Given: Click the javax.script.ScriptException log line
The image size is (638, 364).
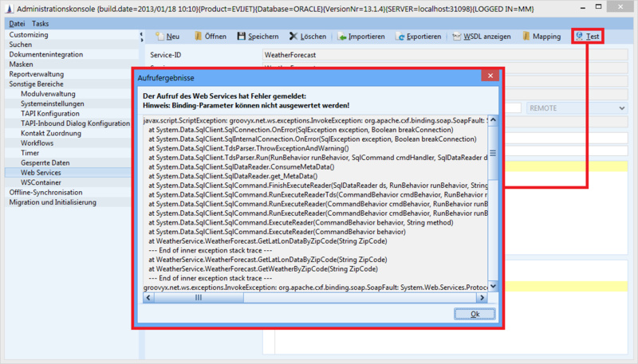Looking at the screenshot, I should pyautogui.click(x=315, y=120).
